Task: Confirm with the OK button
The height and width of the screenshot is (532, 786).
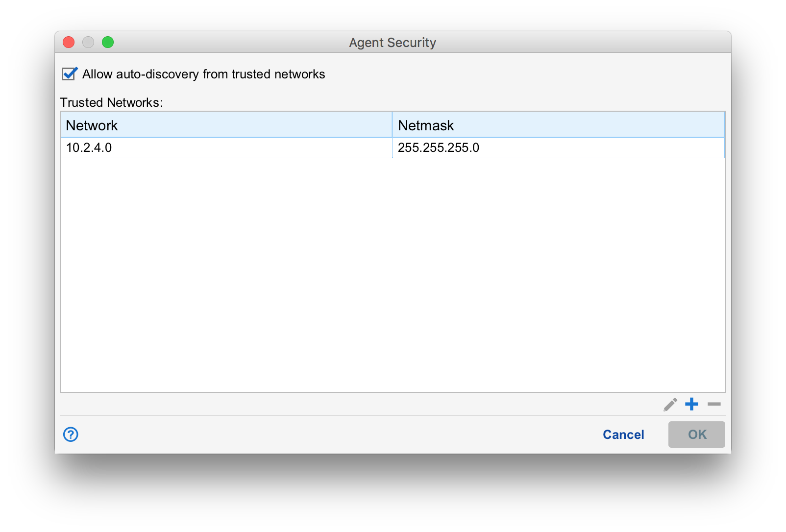Action: pos(696,435)
